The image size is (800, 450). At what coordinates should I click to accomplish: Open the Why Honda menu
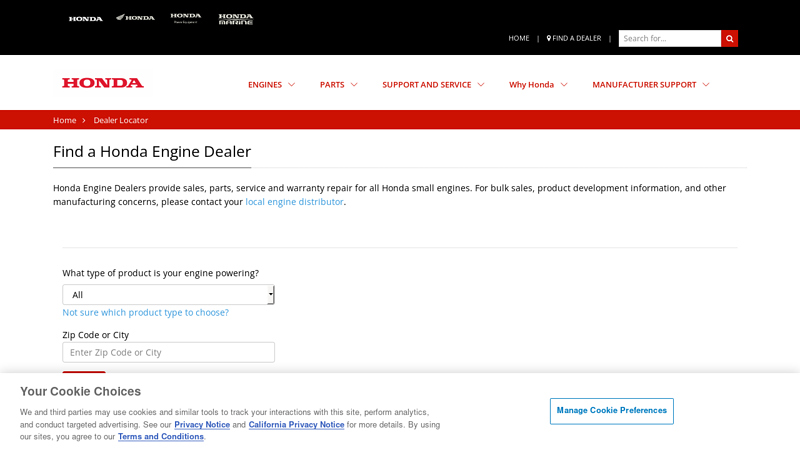[x=531, y=85]
